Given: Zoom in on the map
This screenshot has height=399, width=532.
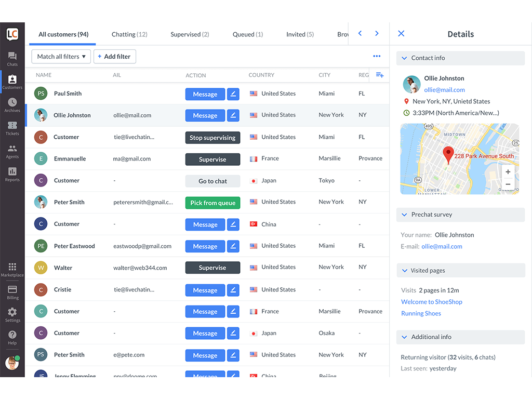Looking at the screenshot, I should pyautogui.click(x=508, y=172).
